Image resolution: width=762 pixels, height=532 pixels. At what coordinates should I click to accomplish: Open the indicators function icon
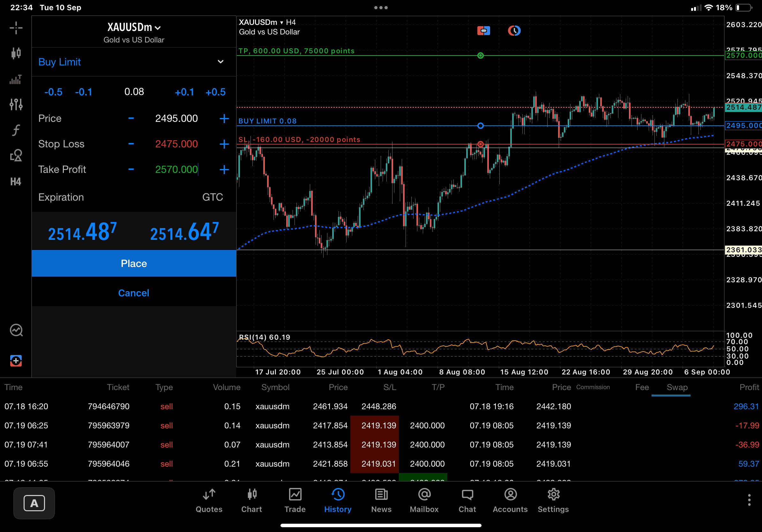point(16,130)
